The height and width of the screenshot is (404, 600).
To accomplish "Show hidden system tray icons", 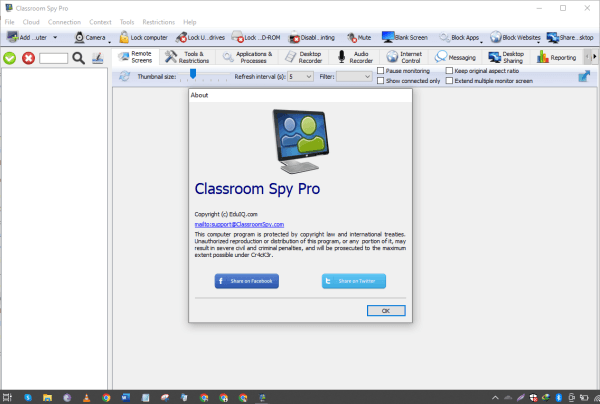I will click(x=495, y=397).
